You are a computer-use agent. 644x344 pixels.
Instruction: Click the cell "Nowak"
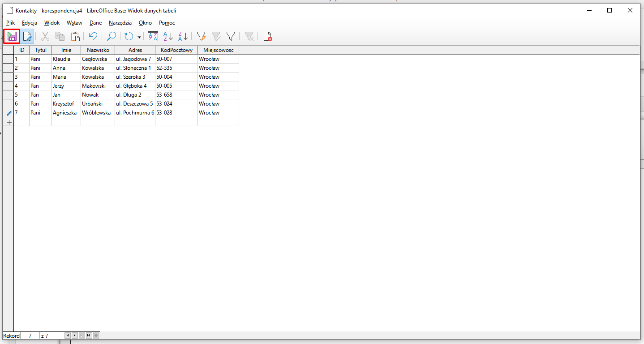(x=98, y=95)
